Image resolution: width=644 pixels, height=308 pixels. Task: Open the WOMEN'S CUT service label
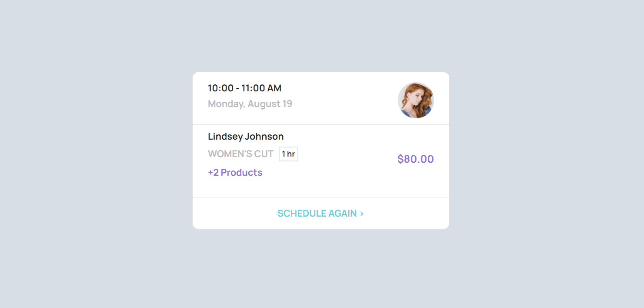click(x=241, y=154)
